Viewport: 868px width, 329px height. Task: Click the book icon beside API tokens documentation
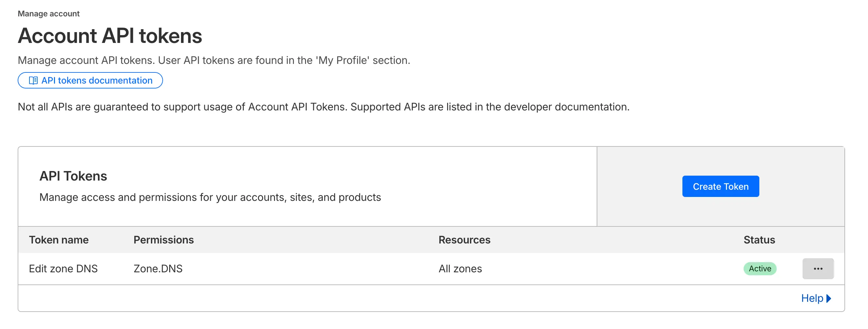point(33,80)
